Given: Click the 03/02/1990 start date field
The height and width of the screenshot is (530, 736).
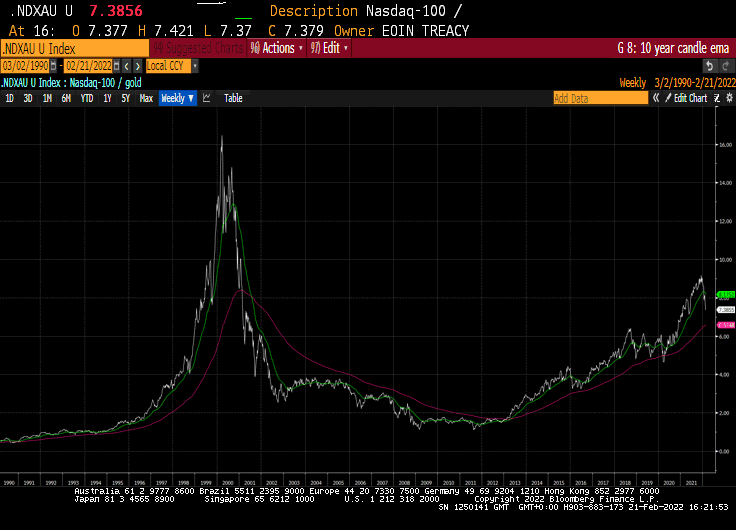Looking at the screenshot, I should coord(25,66).
